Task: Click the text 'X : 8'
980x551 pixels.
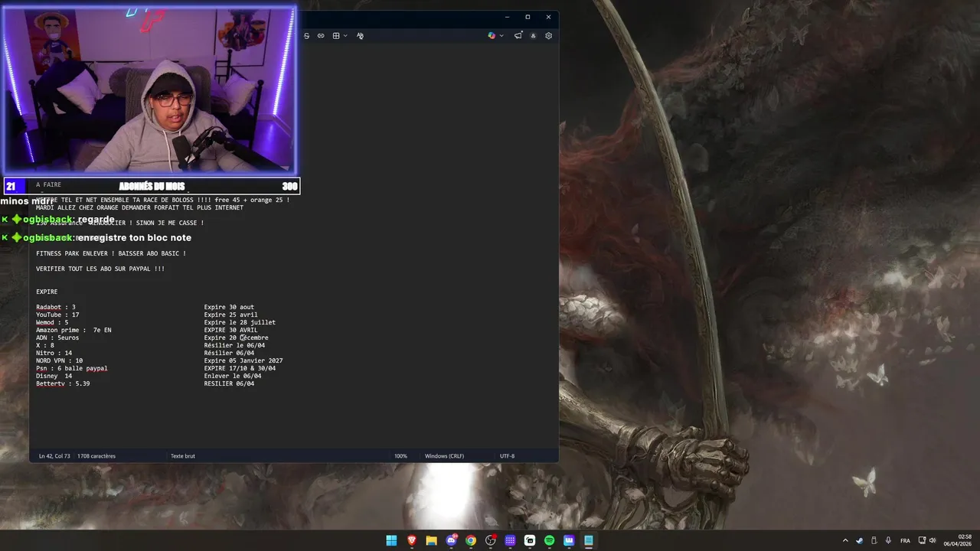Action: (45, 345)
